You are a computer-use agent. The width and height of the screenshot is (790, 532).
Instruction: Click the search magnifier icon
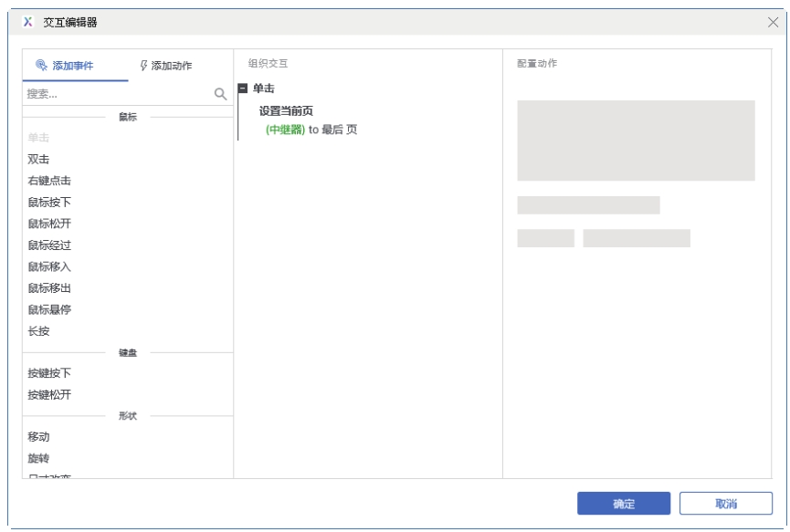219,94
